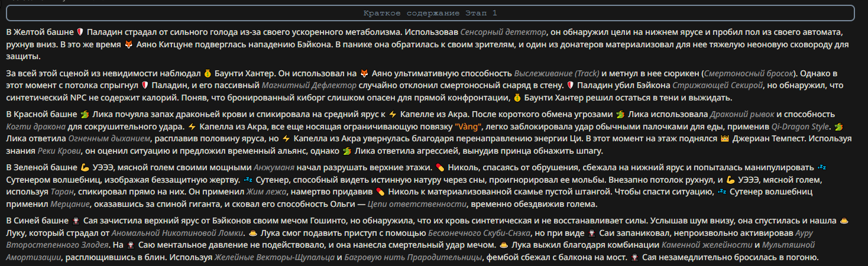
Task: Click vampire emoji before 'Сая незамедлительно'
Action: 636,257
